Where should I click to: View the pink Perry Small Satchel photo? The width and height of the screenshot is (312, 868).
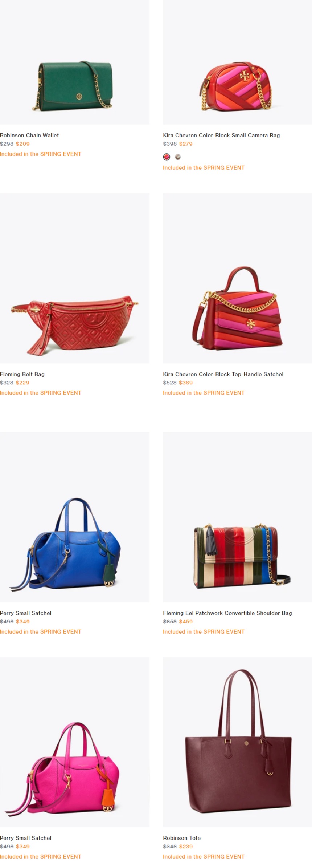tap(74, 742)
